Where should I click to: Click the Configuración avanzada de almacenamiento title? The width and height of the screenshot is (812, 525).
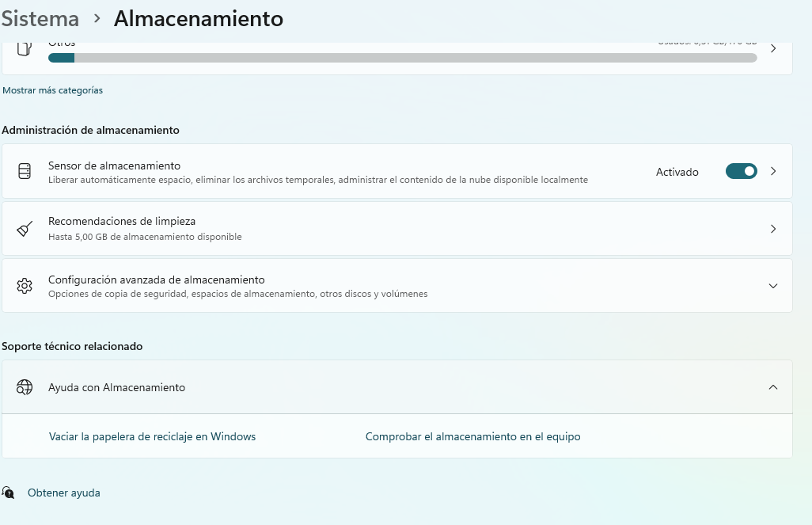(157, 280)
